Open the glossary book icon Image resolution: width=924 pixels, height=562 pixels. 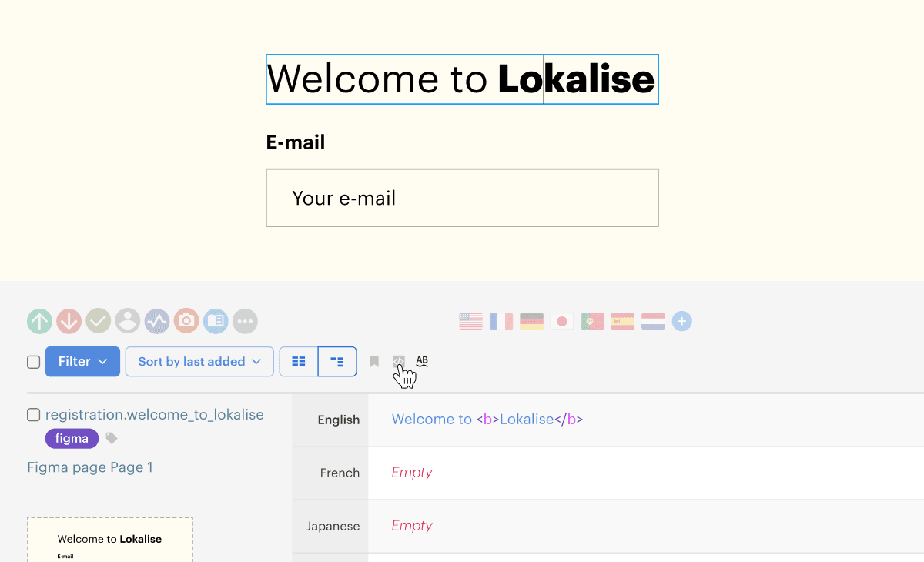(x=216, y=321)
